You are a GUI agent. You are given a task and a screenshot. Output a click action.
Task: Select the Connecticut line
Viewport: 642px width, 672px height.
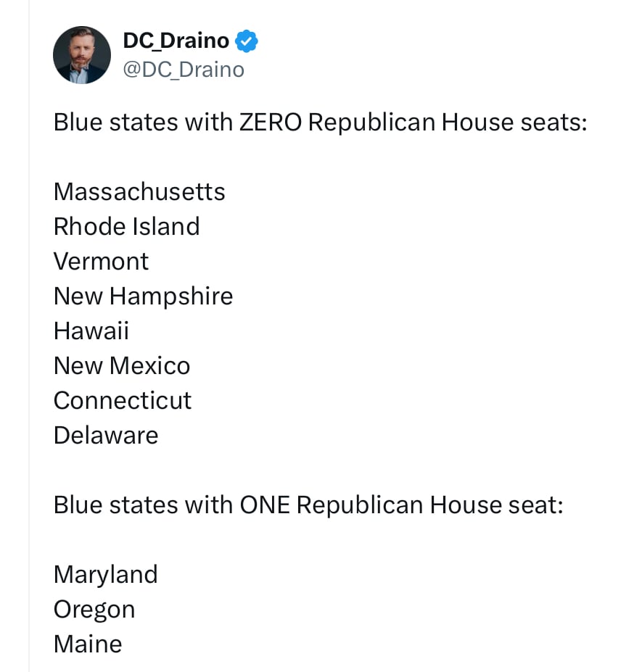(x=123, y=401)
